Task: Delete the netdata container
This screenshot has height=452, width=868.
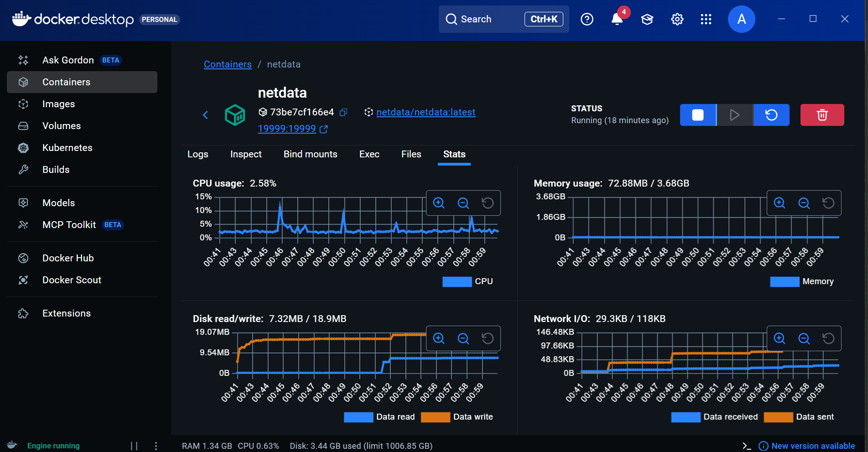Action: click(x=822, y=115)
